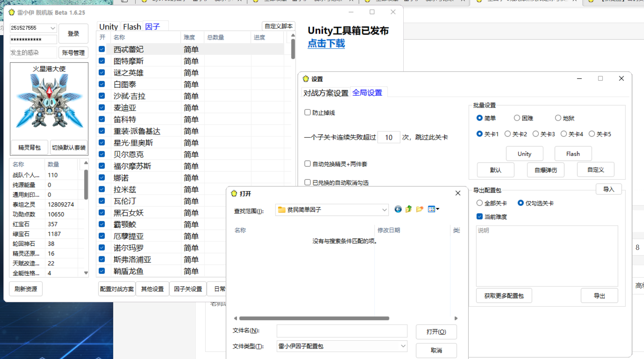Screen dimensions: 644x359
Task: Click the 雷小伊 app icon in the title bar
Action: pyautogui.click(x=10, y=12)
